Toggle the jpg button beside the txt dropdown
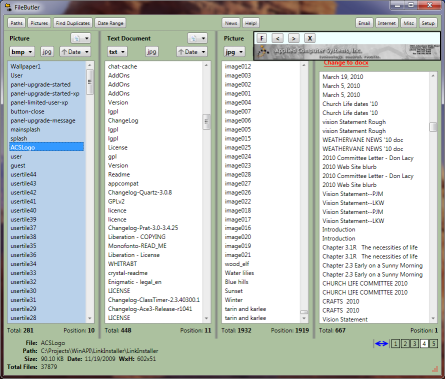This screenshot has width=445, height=379. pos(152,52)
